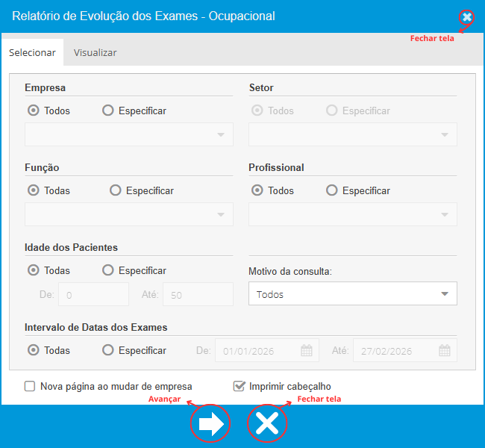Open calendar for Até date 27/02/2026
Screen dimensions: 485x448
(445, 350)
